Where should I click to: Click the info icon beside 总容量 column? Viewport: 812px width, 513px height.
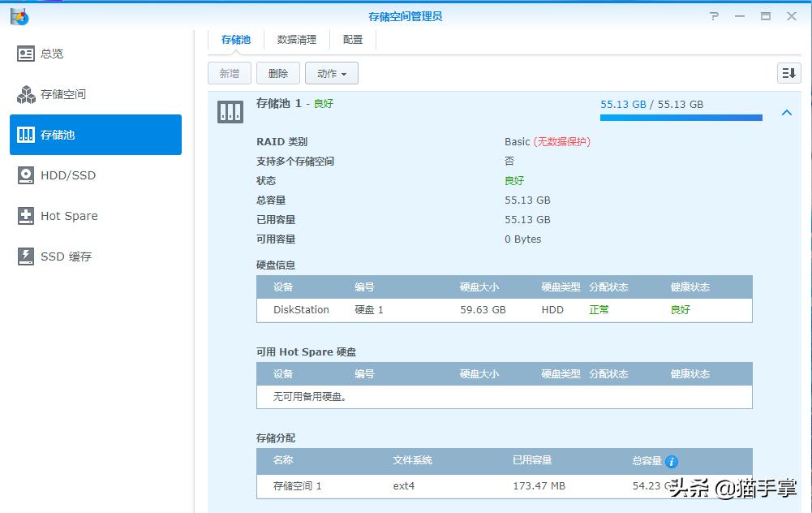pyautogui.click(x=672, y=460)
